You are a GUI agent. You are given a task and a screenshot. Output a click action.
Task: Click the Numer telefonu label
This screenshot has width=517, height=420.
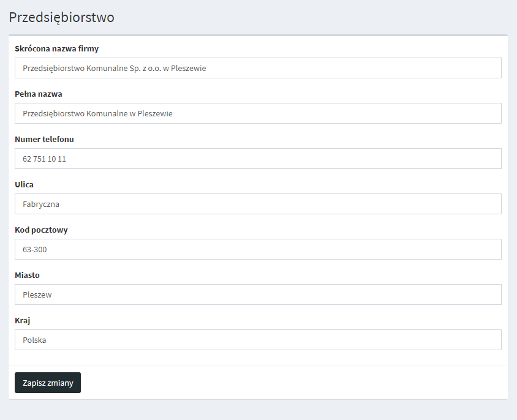pos(44,140)
